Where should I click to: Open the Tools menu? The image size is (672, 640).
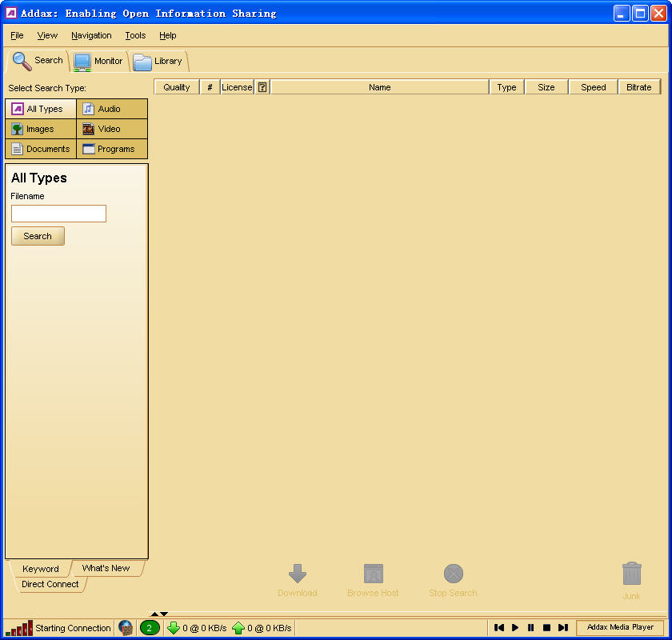tap(135, 35)
